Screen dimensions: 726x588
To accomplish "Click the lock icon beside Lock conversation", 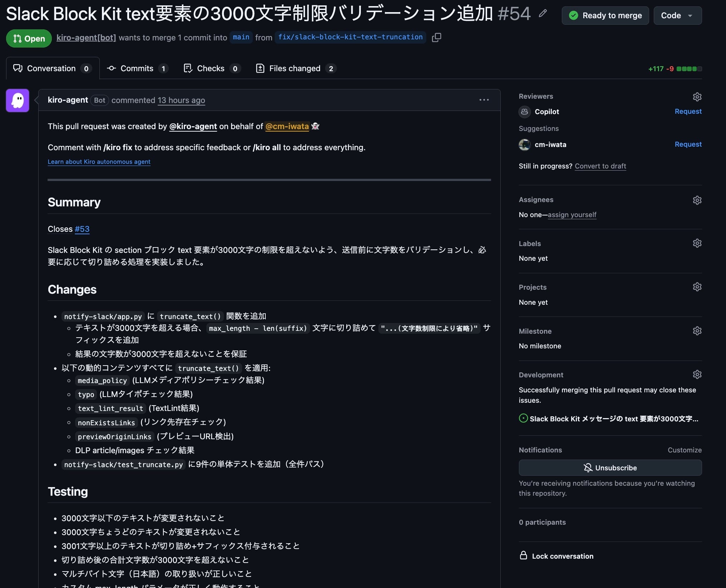I will click(524, 555).
